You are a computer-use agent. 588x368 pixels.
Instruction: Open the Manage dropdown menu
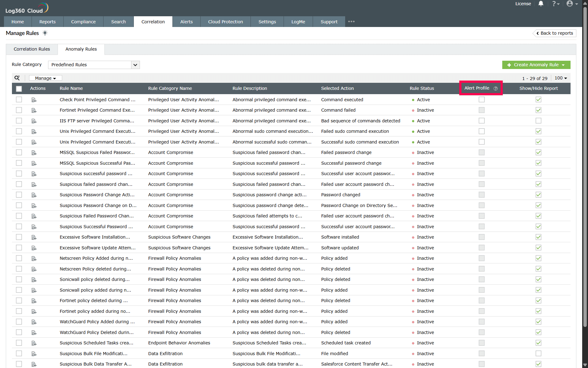point(45,78)
